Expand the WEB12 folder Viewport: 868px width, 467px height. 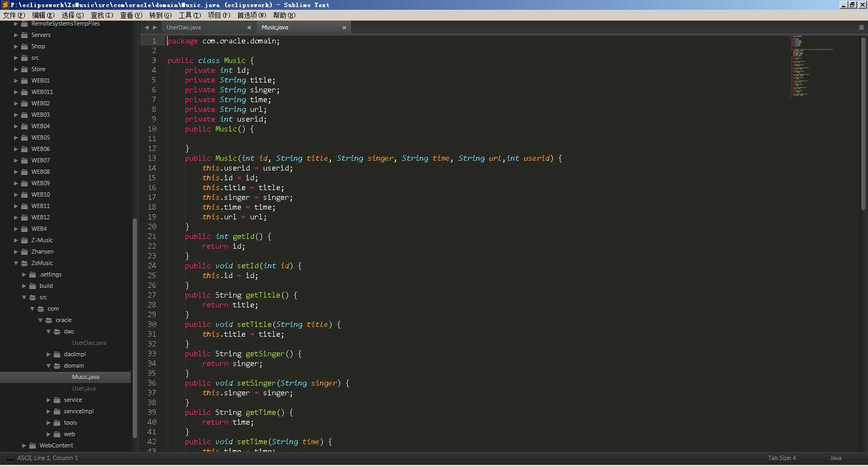16,217
